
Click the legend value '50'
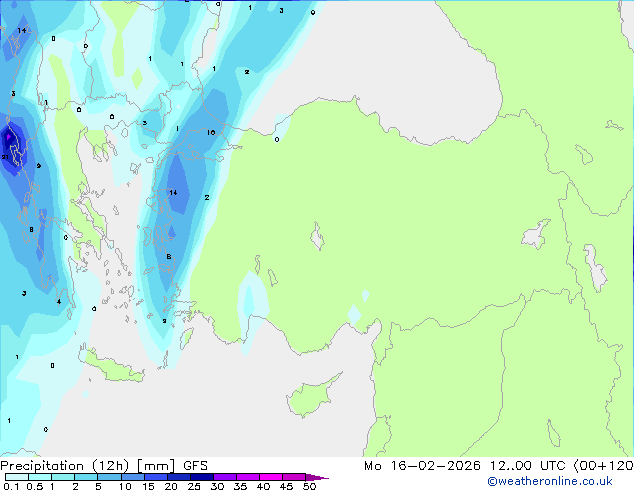(x=309, y=486)
